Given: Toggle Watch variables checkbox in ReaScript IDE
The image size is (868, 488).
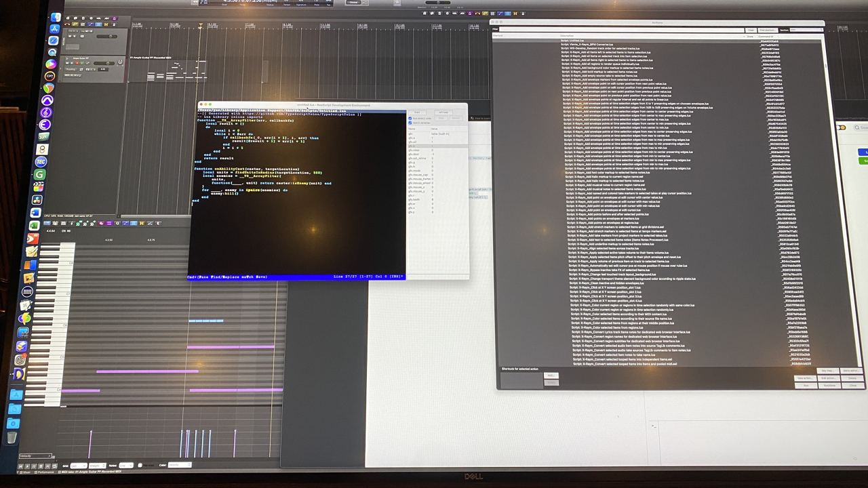Looking at the screenshot, I should point(410,123).
